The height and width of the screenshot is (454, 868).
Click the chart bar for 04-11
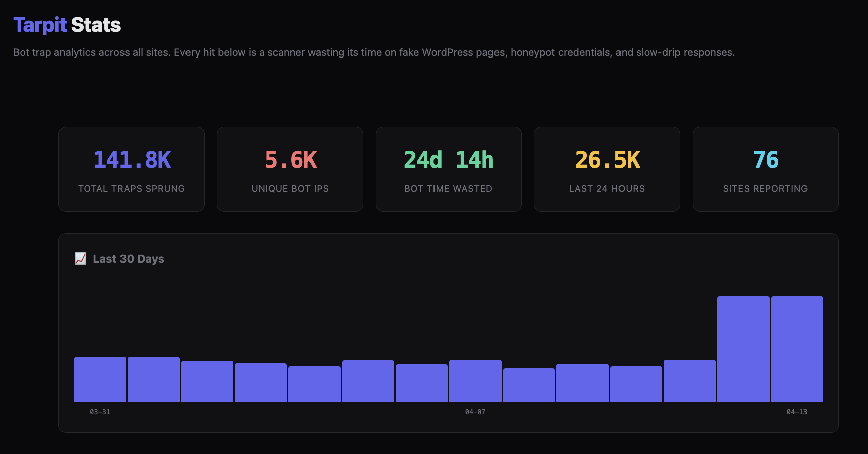point(690,381)
